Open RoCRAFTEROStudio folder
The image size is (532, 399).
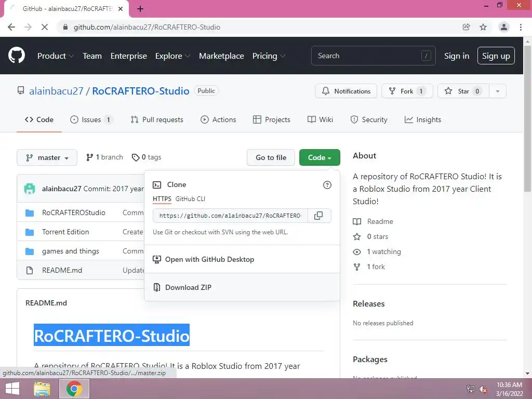pyautogui.click(x=74, y=212)
